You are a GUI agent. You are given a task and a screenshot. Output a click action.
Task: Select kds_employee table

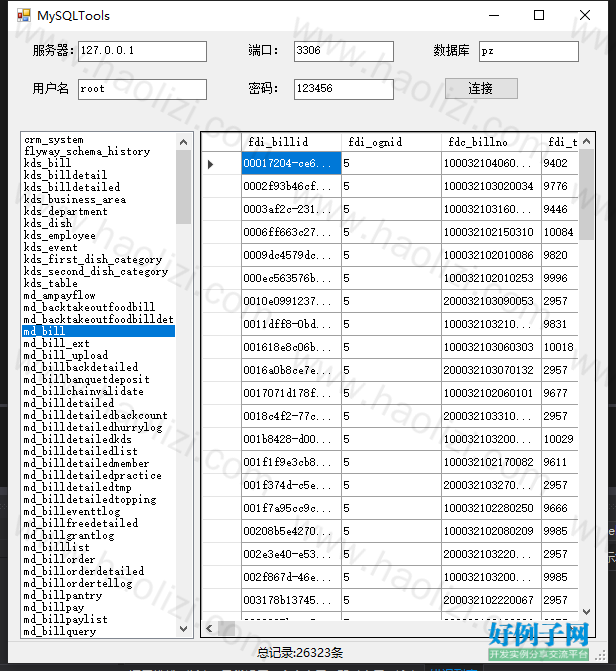(98, 235)
